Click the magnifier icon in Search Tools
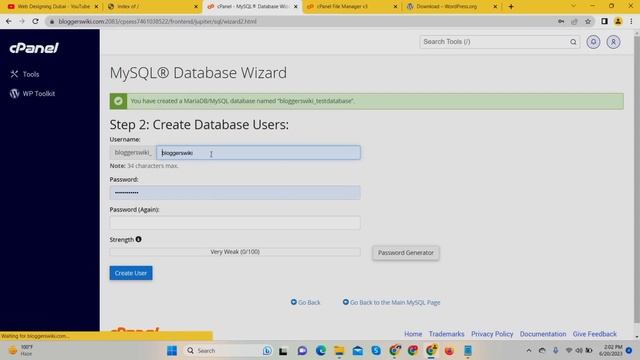640x360 pixels. click(x=573, y=42)
